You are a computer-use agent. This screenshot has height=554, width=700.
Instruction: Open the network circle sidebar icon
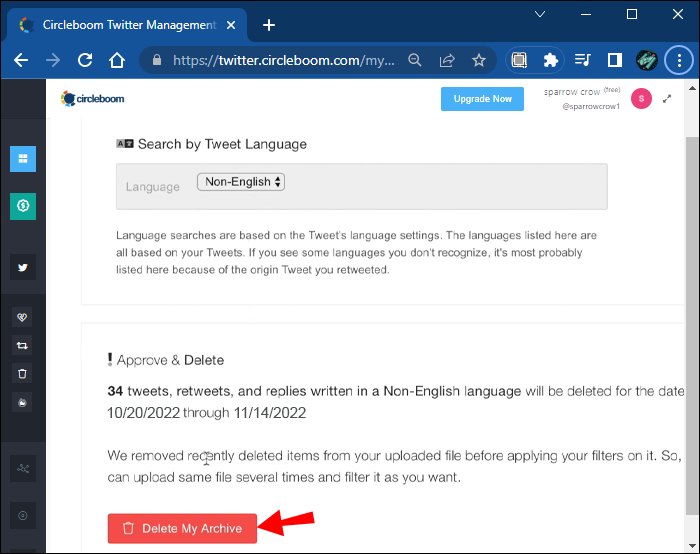coord(23,468)
